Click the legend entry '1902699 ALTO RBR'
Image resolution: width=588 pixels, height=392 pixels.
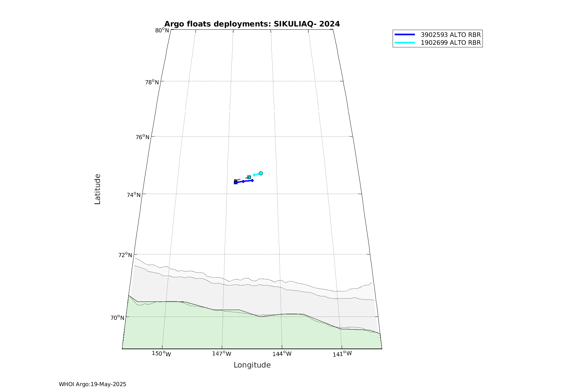[450, 42]
